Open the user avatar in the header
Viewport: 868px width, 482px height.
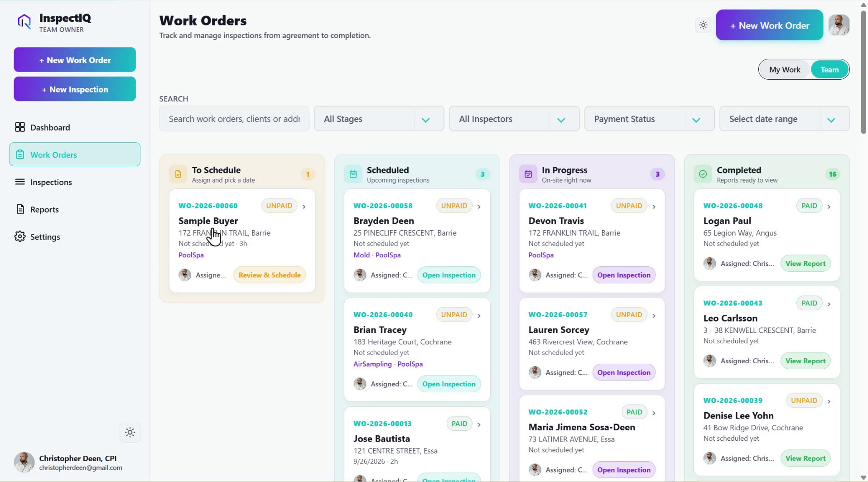click(839, 25)
